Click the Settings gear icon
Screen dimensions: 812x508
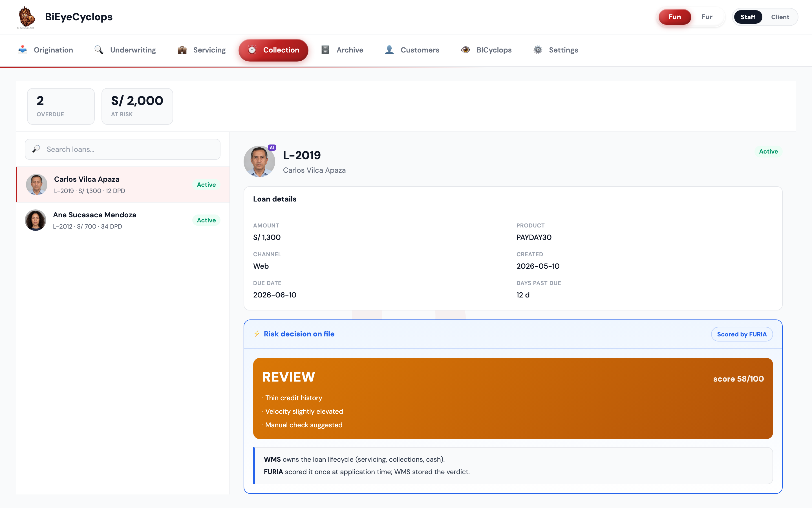[538, 50]
